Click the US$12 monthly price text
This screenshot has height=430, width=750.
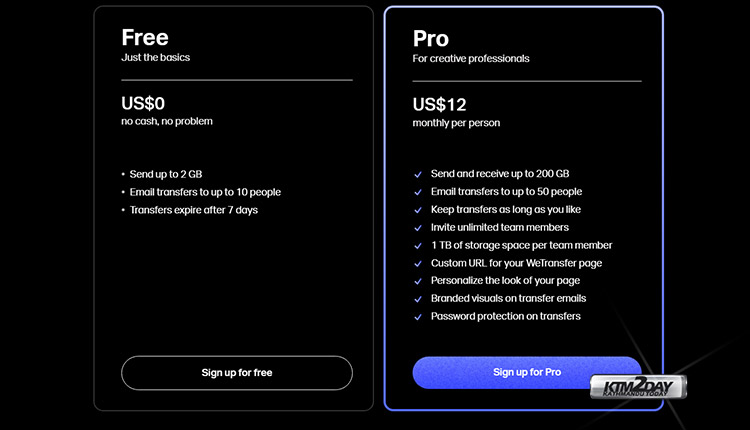[439, 104]
